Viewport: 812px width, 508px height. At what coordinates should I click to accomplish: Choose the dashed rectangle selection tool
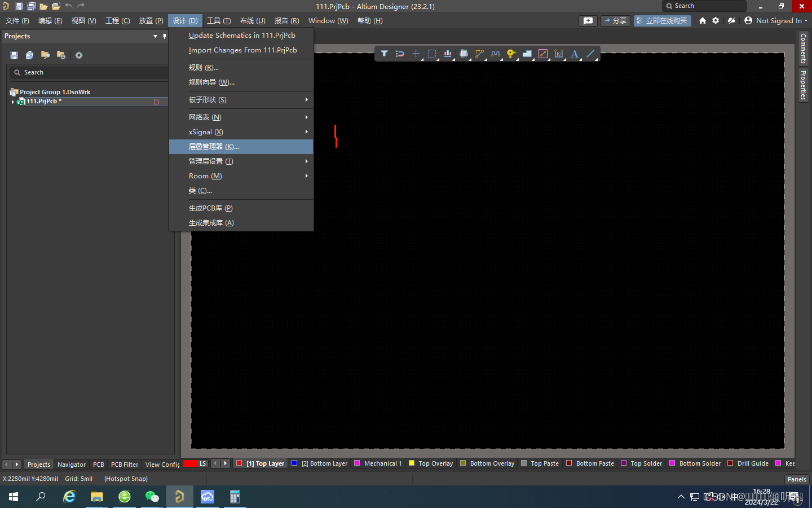click(432, 54)
